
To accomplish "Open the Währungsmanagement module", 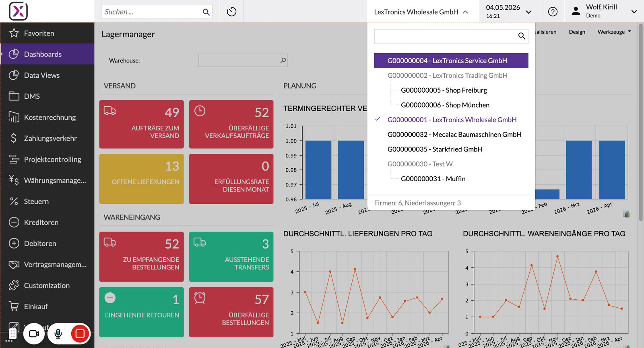I will pos(47,180).
